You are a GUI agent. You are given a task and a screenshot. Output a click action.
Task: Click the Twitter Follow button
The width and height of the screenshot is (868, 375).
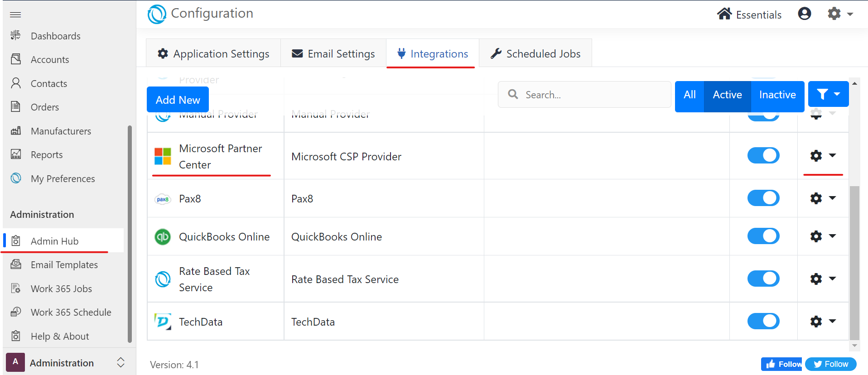coord(831,364)
